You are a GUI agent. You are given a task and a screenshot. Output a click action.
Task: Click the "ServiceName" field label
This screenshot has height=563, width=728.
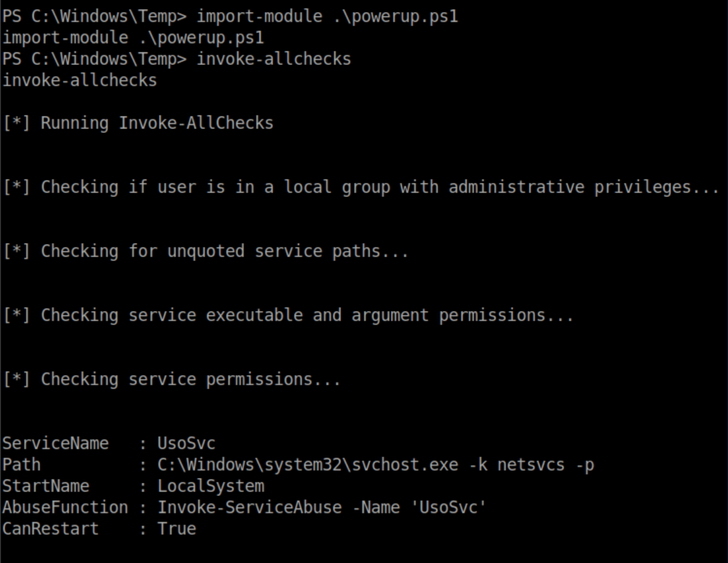pos(55,444)
